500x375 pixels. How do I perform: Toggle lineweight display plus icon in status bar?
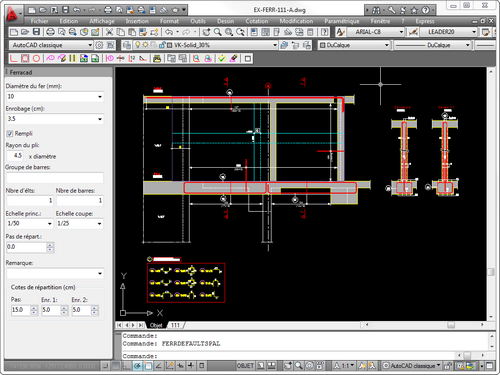click(x=191, y=366)
